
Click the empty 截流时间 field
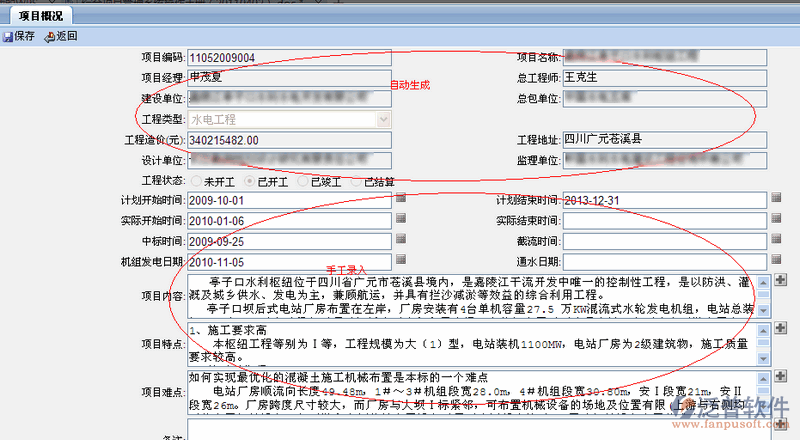pos(664,241)
